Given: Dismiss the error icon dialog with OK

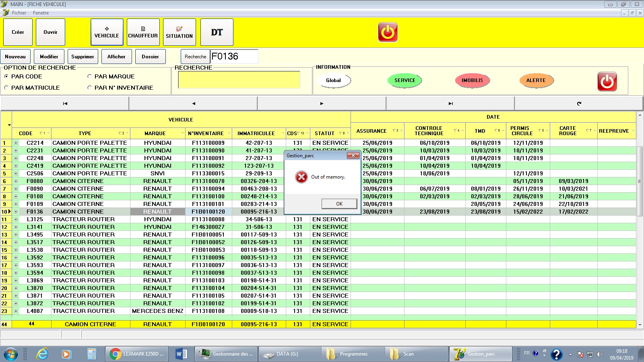Looking at the screenshot, I should (x=339, y=204).
